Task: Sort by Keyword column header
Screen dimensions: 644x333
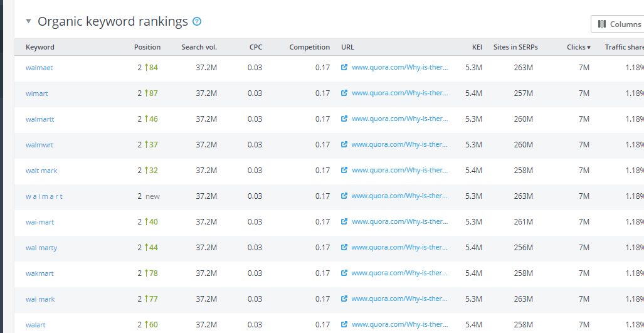Action: pyautogui.click(x=40, y=47)
